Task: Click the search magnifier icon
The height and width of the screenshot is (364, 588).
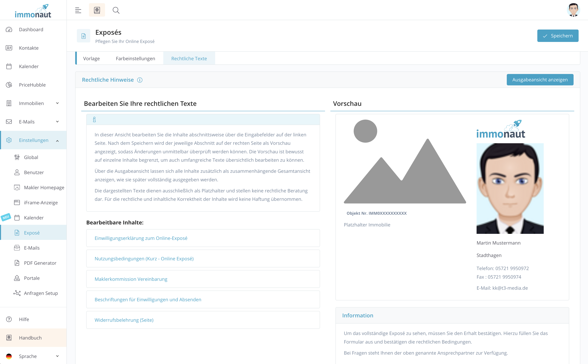Action: [x=116, y=10]
